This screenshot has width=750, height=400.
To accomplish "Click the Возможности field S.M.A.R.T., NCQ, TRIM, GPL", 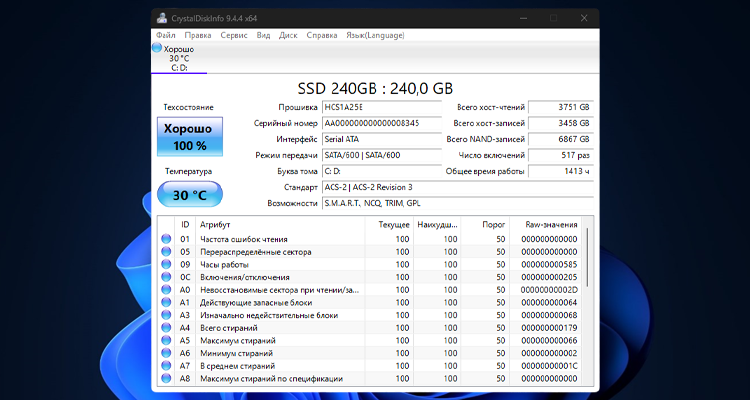I will [x=458, y=203].
